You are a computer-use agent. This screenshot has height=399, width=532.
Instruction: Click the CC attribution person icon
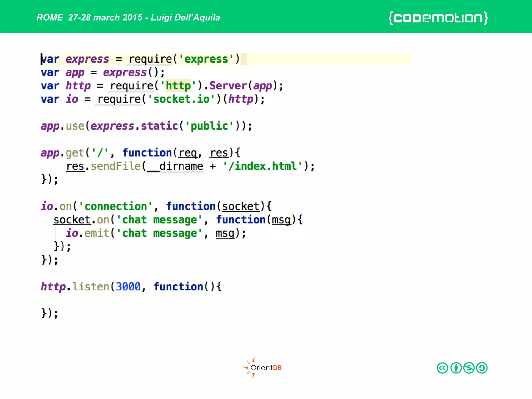pos(456,368)
